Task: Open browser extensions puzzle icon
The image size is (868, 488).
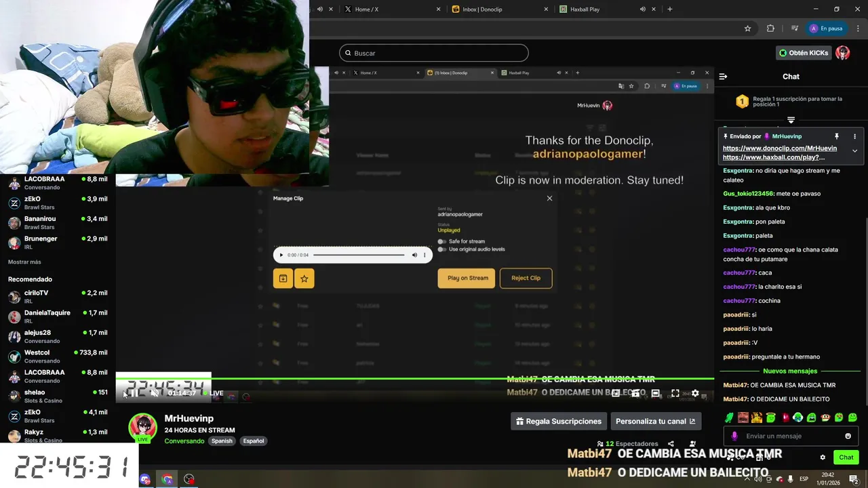Action: click(770, 28)
